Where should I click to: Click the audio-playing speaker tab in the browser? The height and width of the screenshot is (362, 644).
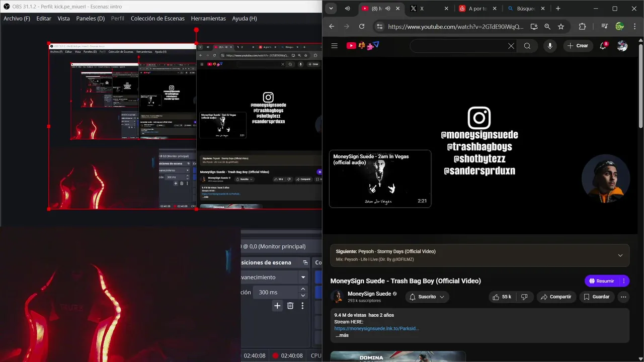[348, 9]
